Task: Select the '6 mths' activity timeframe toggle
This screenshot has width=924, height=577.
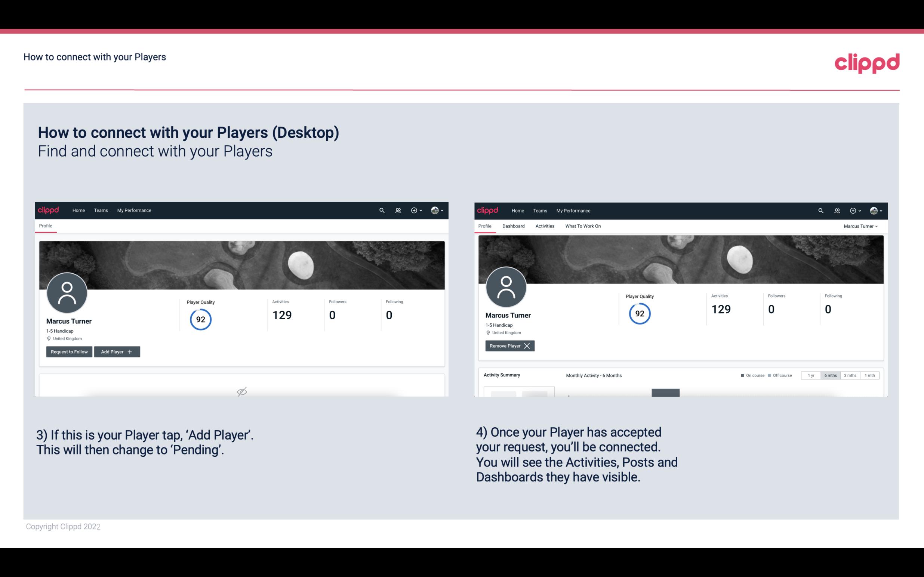Action: (829, 375)
